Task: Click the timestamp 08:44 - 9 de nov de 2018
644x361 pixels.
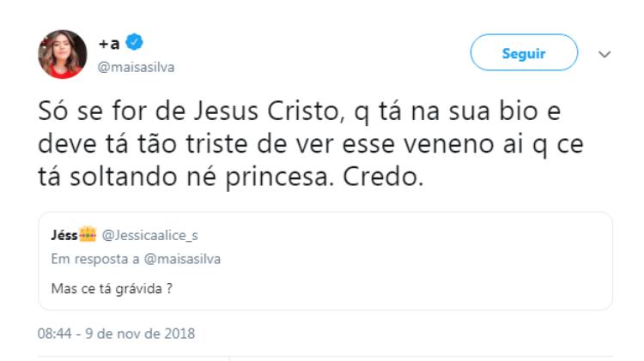Action: coord(116,334)
